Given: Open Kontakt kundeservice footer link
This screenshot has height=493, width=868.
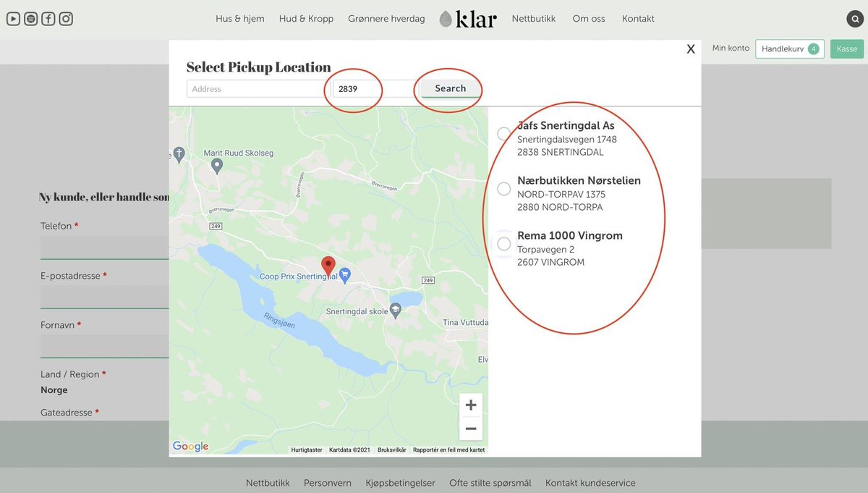Looking at the screenshot, I should pyautogui.click(x=590, y=483).
